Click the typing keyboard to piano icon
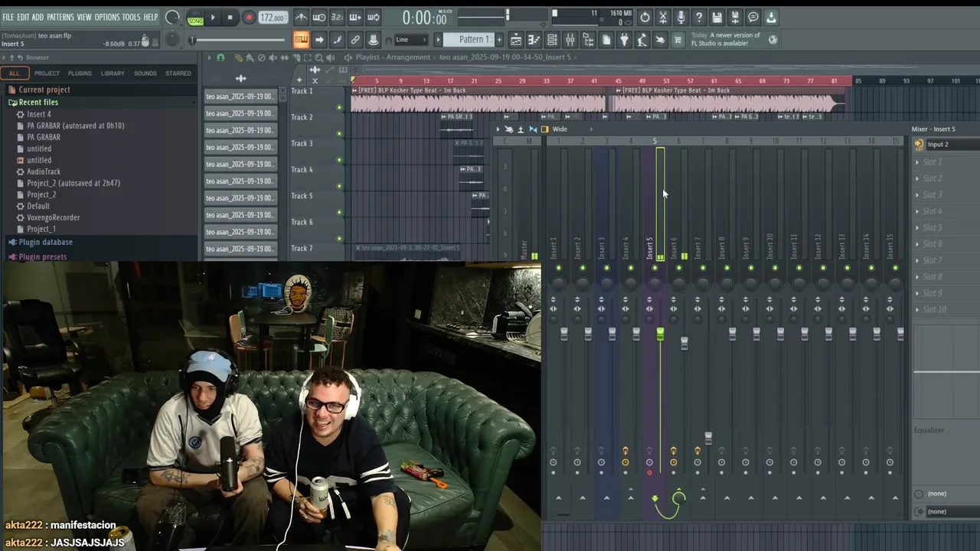 (302, 40)
